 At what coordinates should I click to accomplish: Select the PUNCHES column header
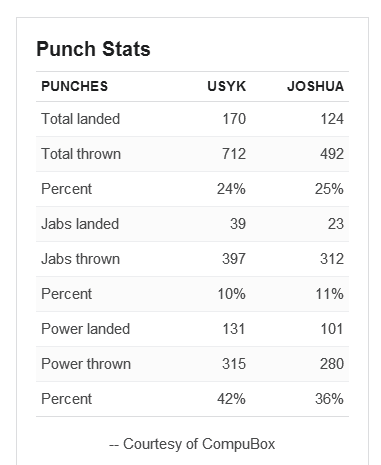[75, 86]
